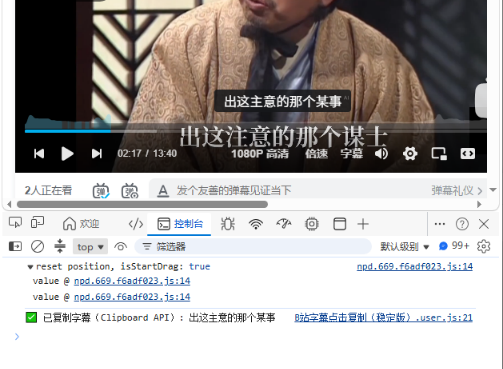This screenshot has height=369, width=503.
Task: Play the Bilibili video
Action: pos(67,154)
